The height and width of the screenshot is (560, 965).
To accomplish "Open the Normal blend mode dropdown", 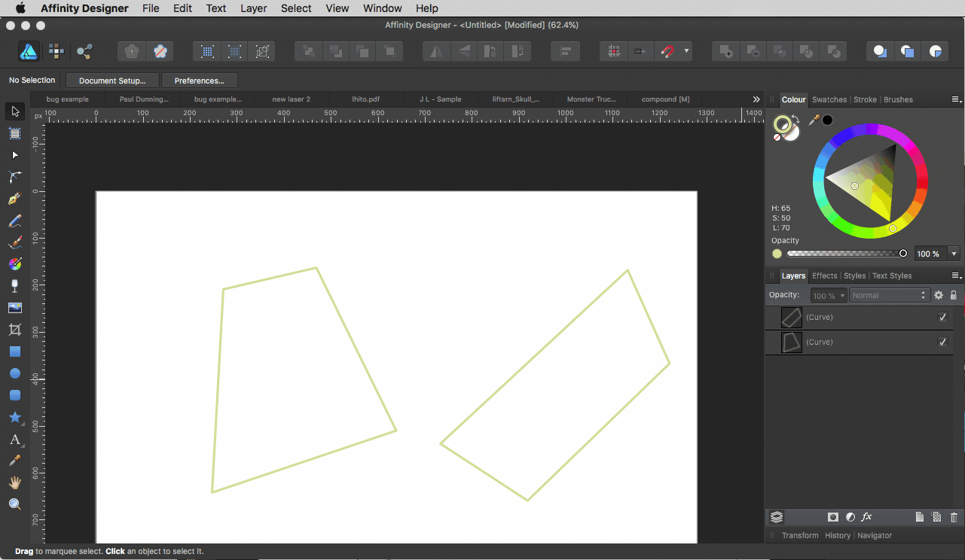I will pos(889,295).
